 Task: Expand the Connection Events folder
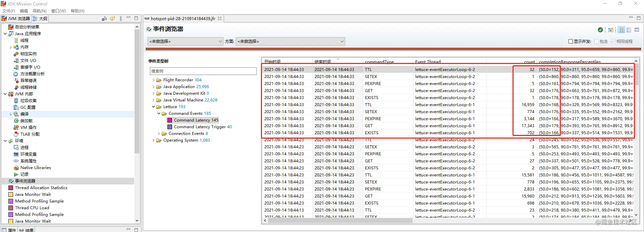159,134
